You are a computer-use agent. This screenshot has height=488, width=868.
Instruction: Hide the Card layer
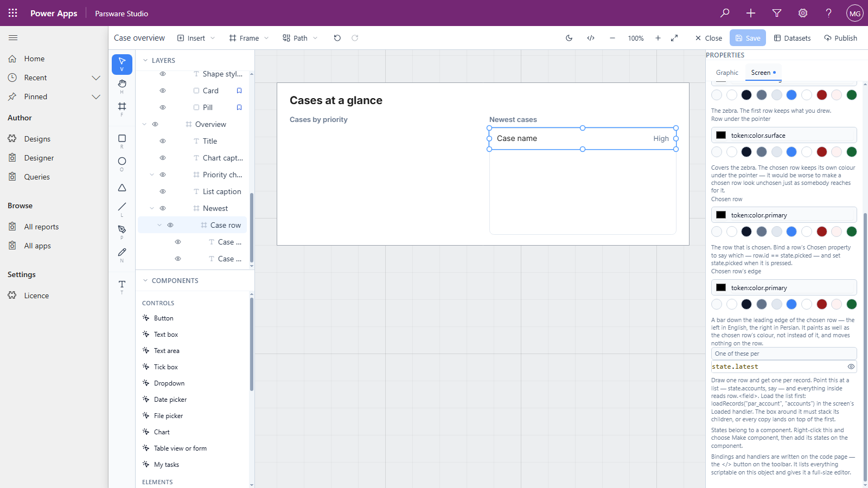(x=163, y=91)
